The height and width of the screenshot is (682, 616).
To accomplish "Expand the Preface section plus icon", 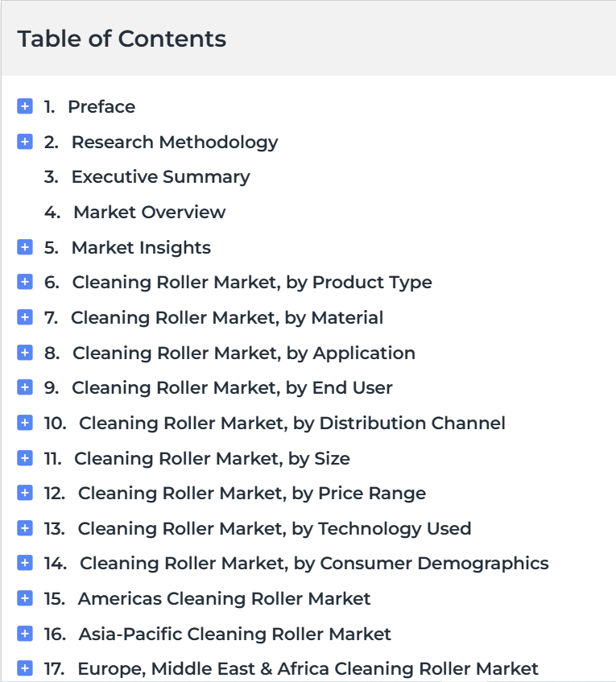I will click(x=25, y=106).
